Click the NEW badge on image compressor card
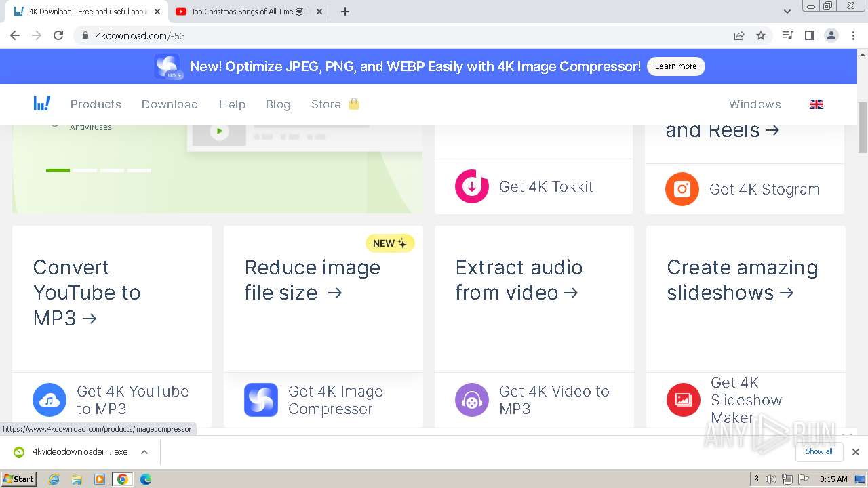Viewport: 868px width, 488px height. pyautogui.click(x=390, y=243)
